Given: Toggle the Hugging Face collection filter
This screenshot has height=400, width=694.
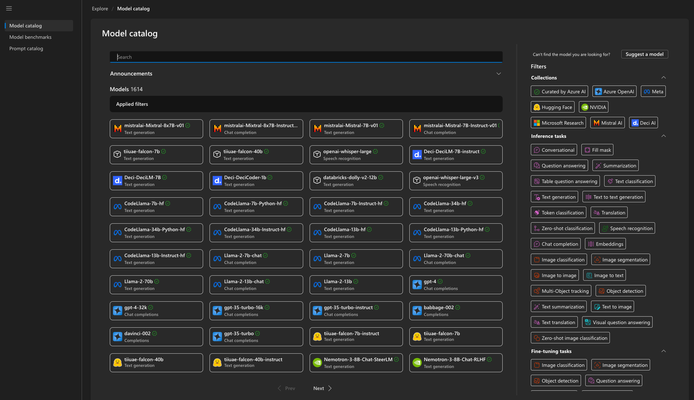Looking at the screenshot, I should point(552,107).
